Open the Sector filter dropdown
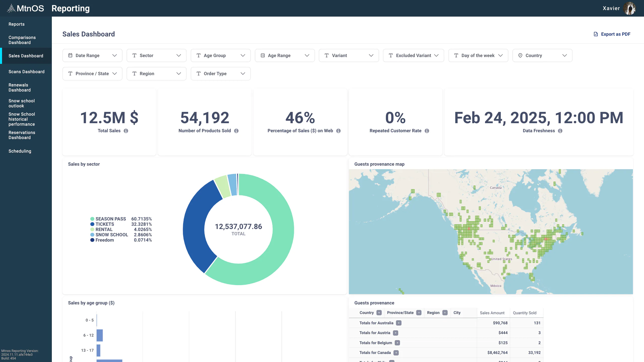644x362 pixels. [x=156, y=56]
